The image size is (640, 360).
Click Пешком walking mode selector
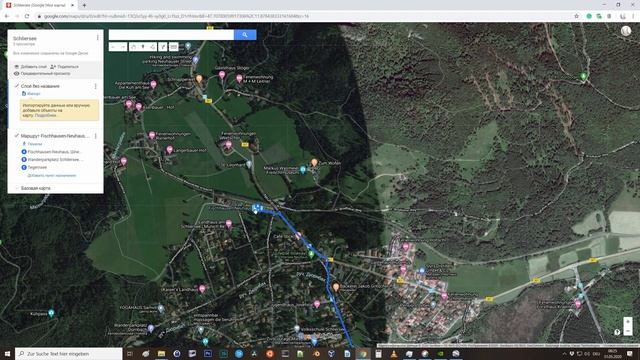[x=32, y=144]
